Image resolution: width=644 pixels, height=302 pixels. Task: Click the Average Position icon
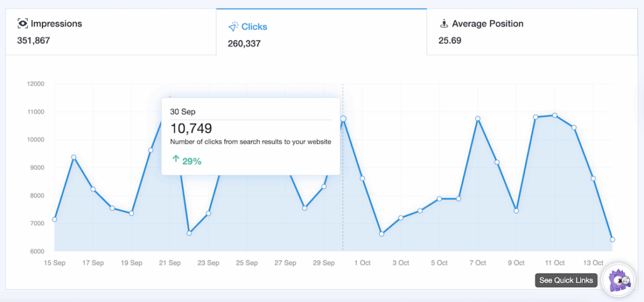click(x=445, y=24)
